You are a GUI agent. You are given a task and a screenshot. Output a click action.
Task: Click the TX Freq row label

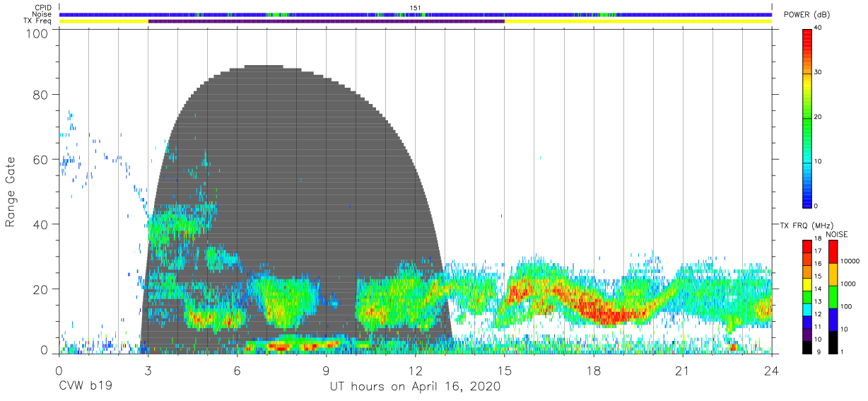click(38, 21)
